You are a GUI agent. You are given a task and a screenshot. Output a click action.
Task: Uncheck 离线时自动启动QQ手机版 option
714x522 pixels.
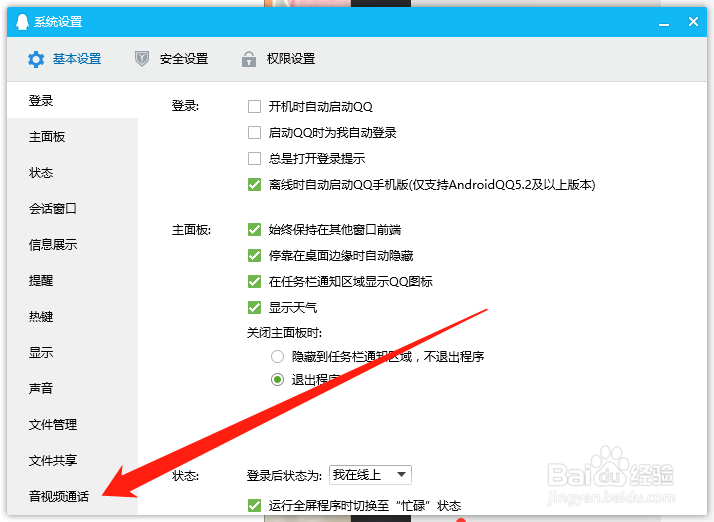tap(255, 184)
